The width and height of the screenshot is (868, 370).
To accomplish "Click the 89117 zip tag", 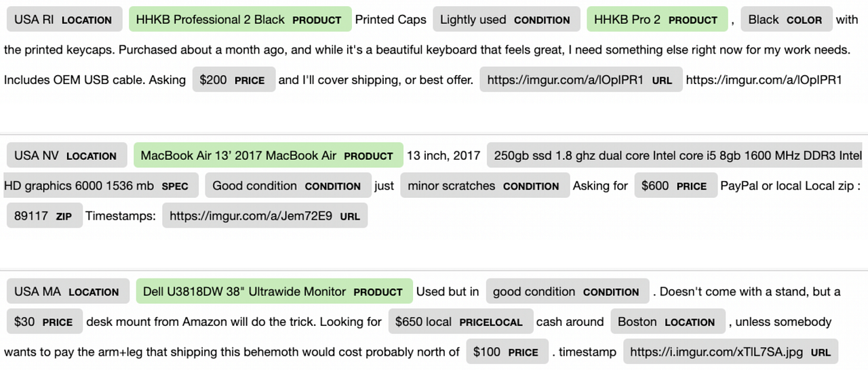I will pyautogui.click(x=45, y=215).
